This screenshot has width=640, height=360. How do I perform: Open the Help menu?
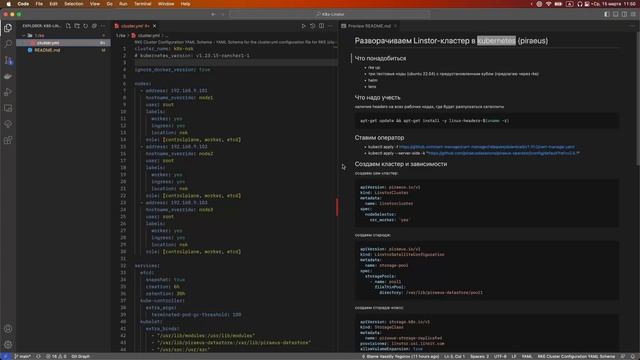pyautogui.click(x=186, y=4)
